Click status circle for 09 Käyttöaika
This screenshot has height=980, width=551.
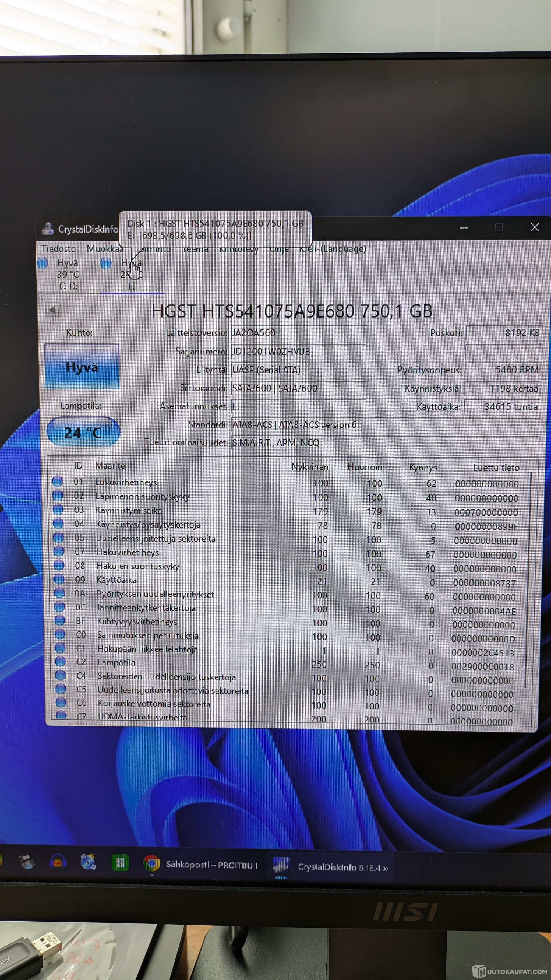[59, 579]
